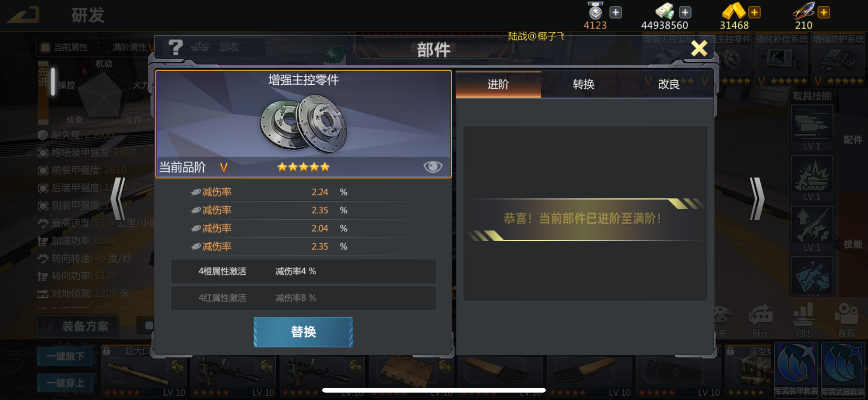This screenshot has width=868, height=400.
Task: Open the 装备方案 equipment plan button
Action: click(x=78, y=326)
